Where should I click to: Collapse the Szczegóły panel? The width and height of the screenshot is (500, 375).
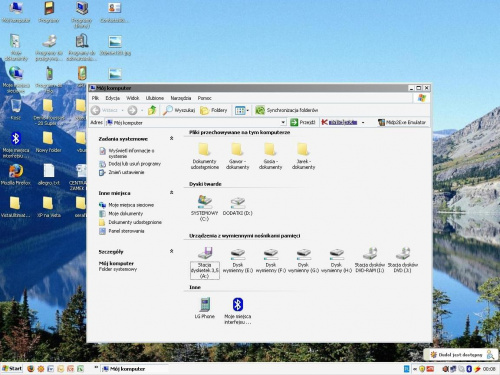171,251
